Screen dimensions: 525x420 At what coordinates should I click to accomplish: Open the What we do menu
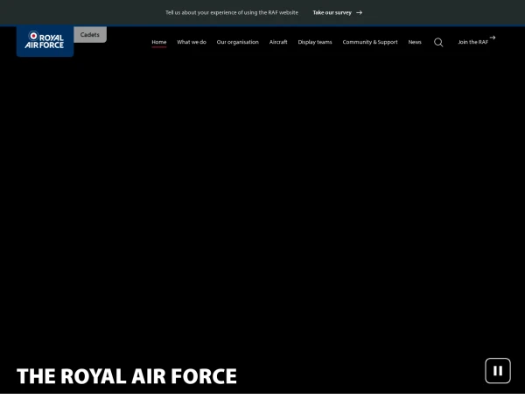pyautogui.click(x=192, y=42)
